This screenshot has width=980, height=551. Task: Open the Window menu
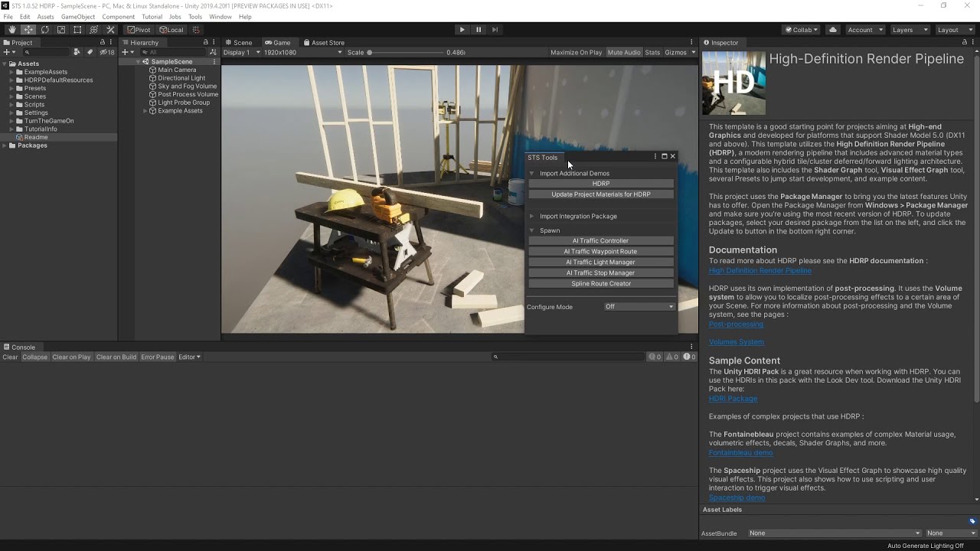click(x=220, y=17)
